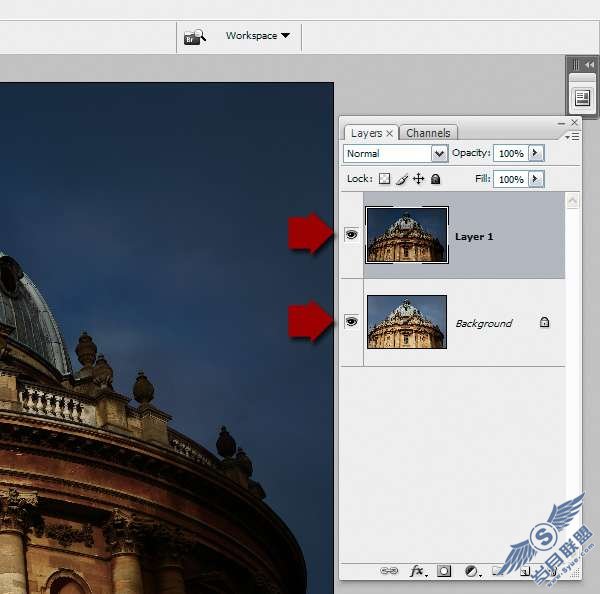Enable Lock image pixels brush icon
600x594 pixels.
pos(401,179)
